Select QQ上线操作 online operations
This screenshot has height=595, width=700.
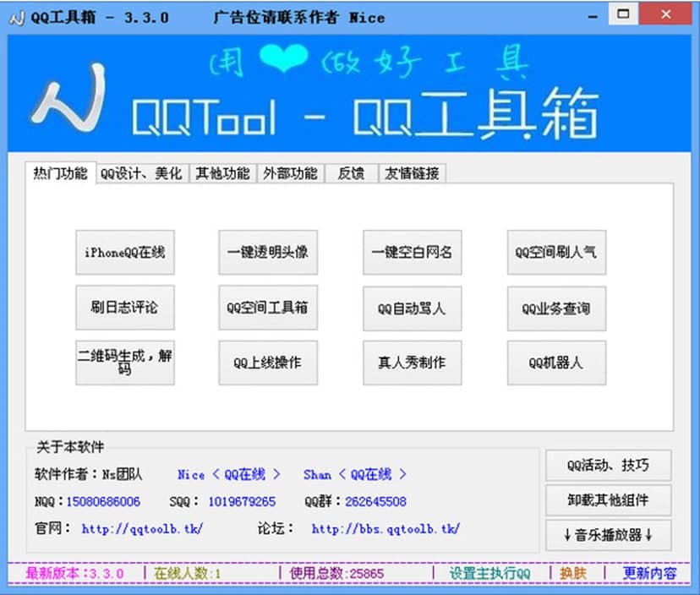[268, 362]
